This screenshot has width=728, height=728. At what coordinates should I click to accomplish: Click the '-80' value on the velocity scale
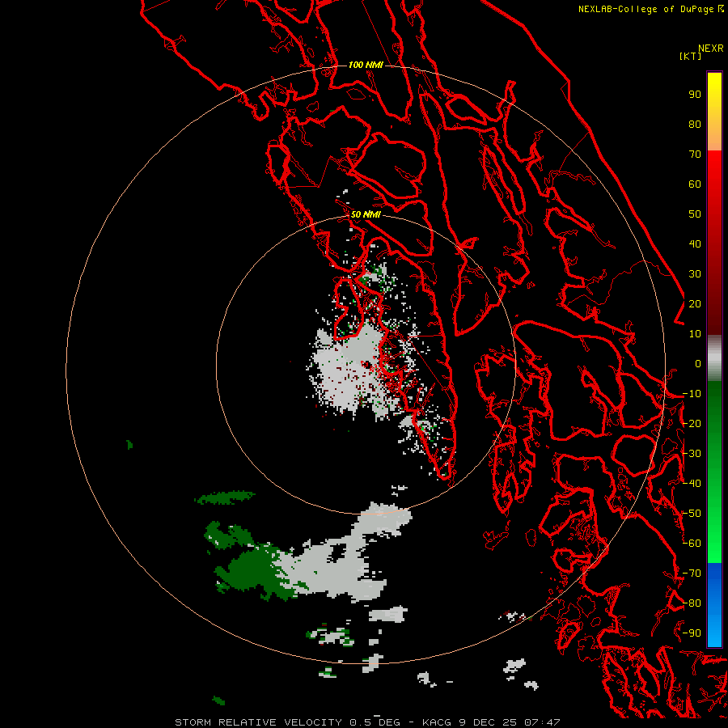tap(692, 603)
